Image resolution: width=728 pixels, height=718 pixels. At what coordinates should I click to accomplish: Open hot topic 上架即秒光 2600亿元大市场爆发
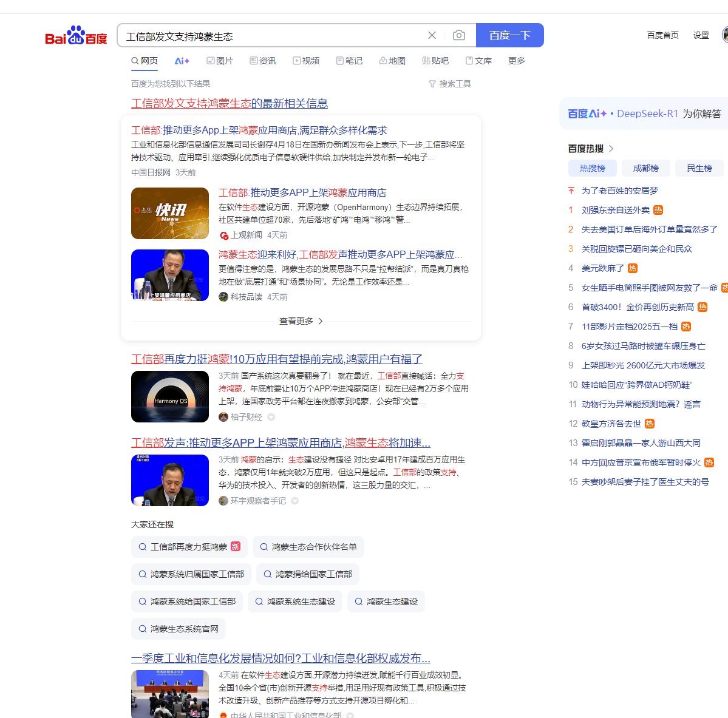643,366
